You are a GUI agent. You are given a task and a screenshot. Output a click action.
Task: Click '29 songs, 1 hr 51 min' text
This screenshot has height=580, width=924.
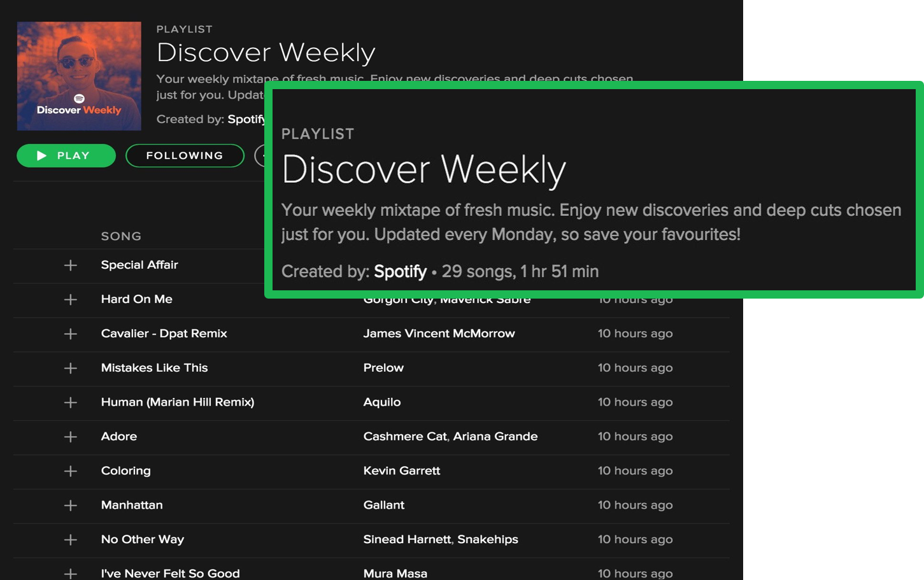(520, 272)
